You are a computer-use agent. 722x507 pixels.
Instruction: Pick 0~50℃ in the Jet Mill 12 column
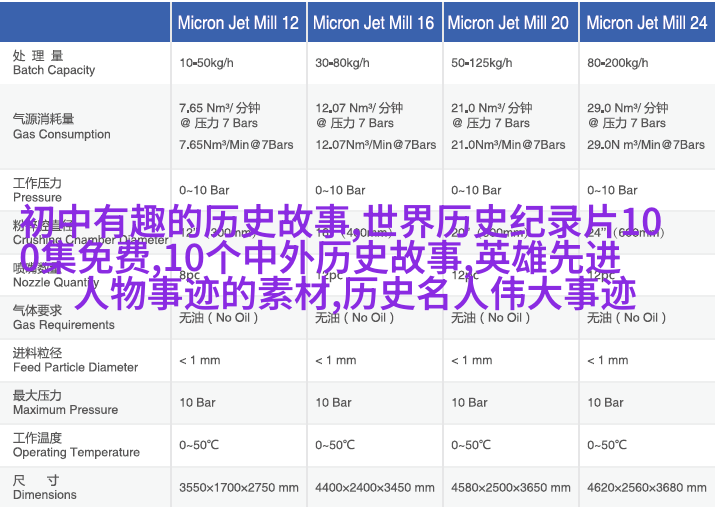(x=199, y=445)
